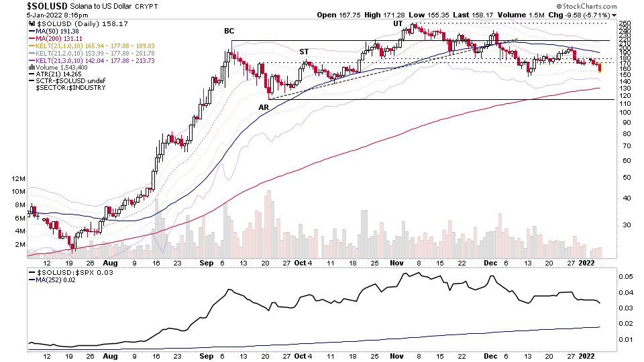Click the red down-arrow after the Chg value

(614, 15)
